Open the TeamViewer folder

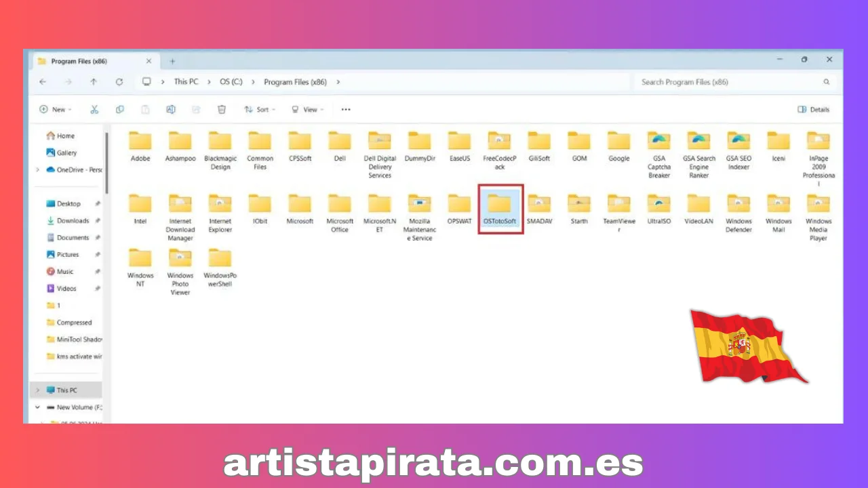click(619, 213)
